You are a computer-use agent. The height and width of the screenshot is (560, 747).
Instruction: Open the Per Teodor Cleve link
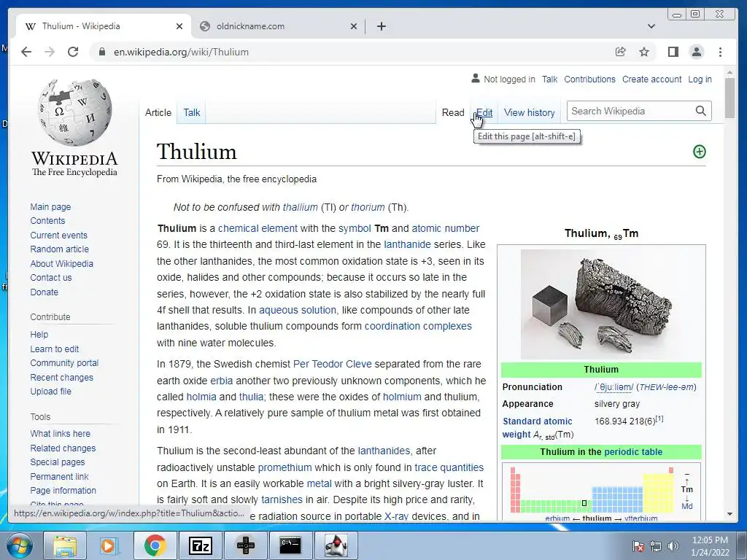click(333, 364)
